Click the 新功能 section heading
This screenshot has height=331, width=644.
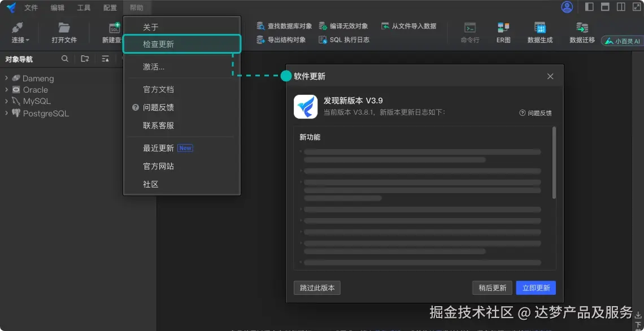[310, 137]
